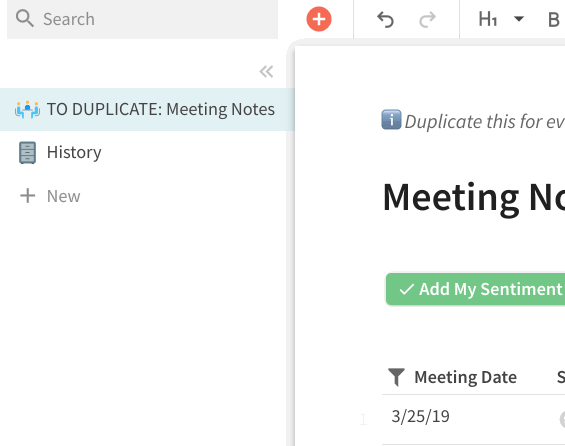
Task: Click the red plus insert button
Action: [319, 19]
